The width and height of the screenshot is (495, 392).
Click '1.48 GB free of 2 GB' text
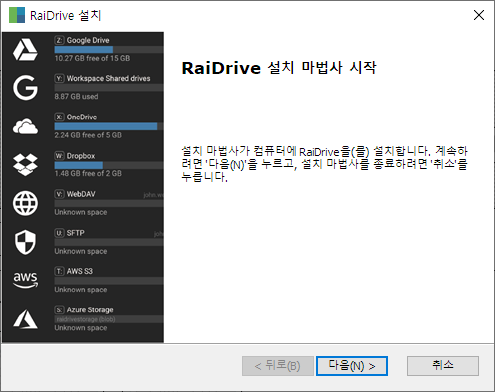[x=88, y=173]
